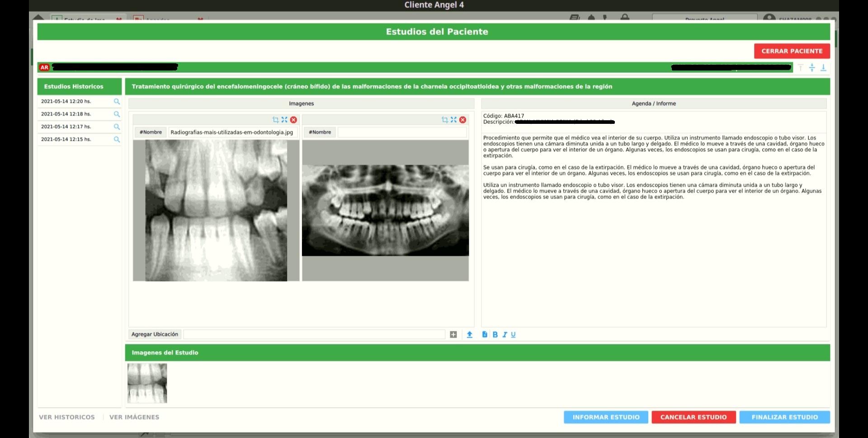Click the #Nombre label of panoramic image

(x=320, y=132)
